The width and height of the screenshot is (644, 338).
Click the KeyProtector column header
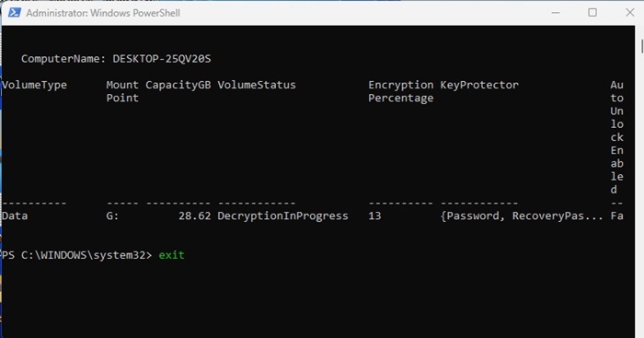(x=479, y=85)
